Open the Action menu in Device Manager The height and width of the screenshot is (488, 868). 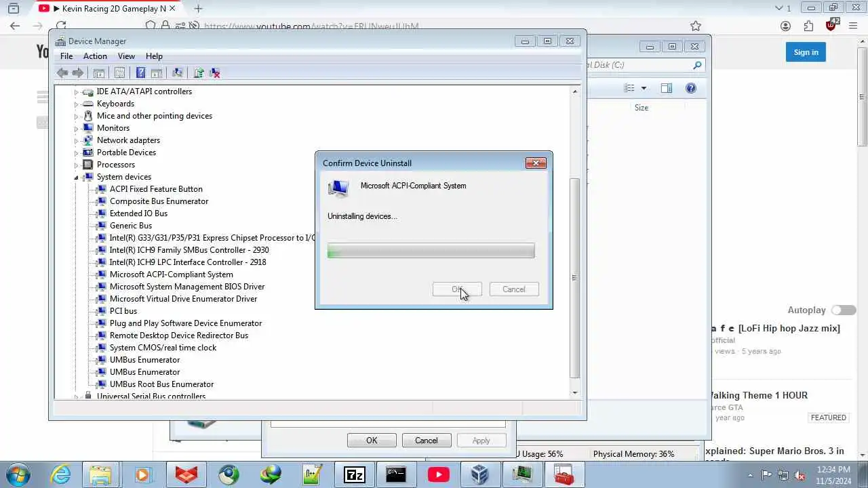pos(95,56)
